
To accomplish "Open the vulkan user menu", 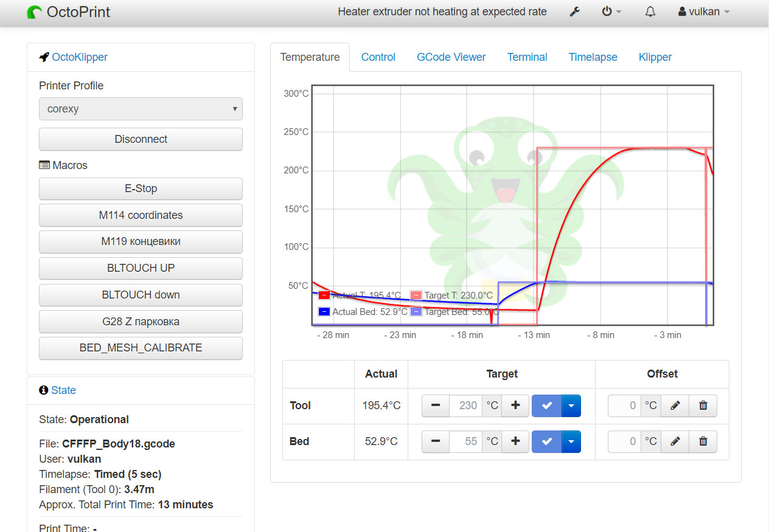I will [704, 12].
